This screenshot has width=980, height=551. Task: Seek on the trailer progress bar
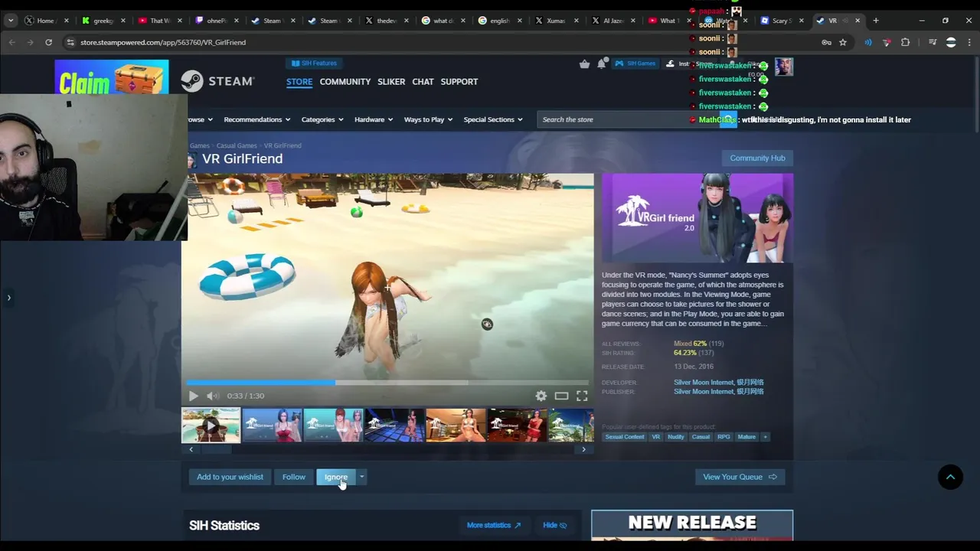[387, 382]
